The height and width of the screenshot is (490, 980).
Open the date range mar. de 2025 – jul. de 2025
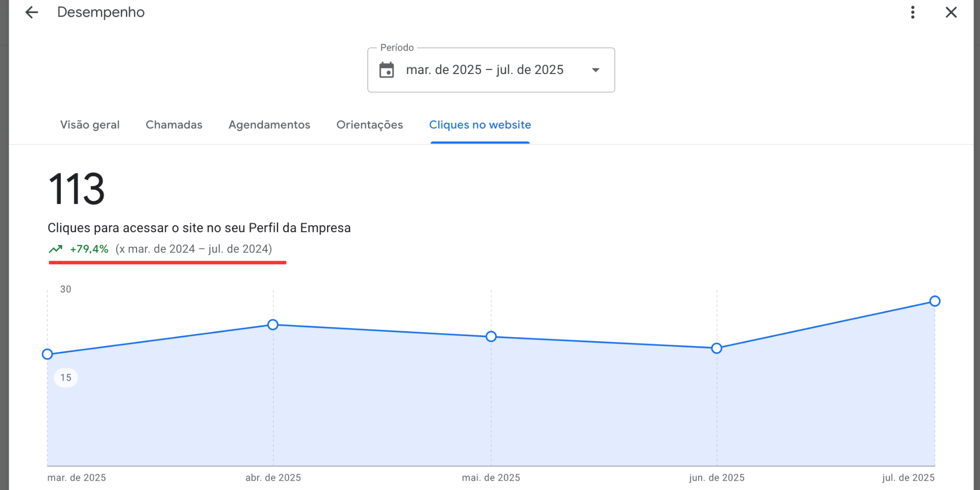pos(485,70)
